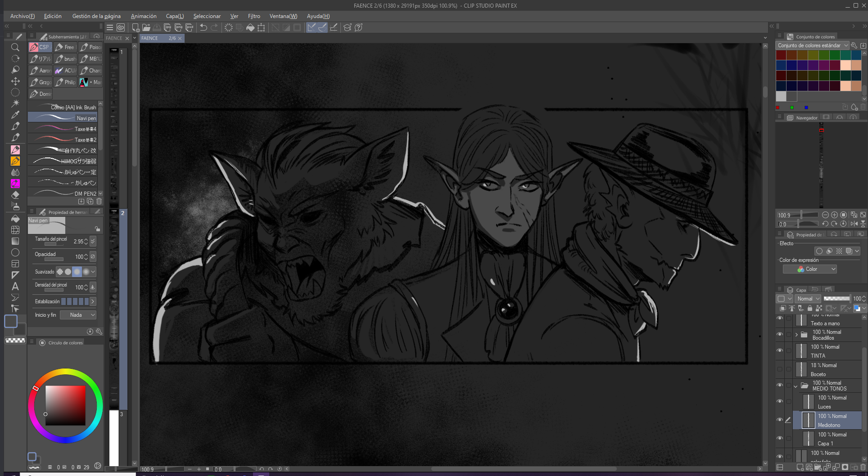
Task: Hide the MEDIO TONOS folder
Action: click(x=780, y=385)
